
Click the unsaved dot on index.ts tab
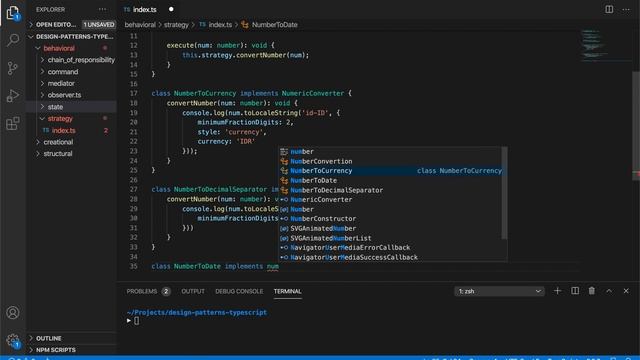click(171, 9)
